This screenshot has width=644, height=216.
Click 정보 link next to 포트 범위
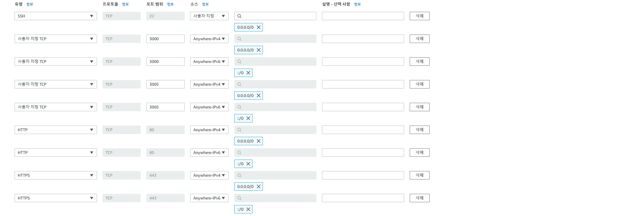click(x=170, y=4)
